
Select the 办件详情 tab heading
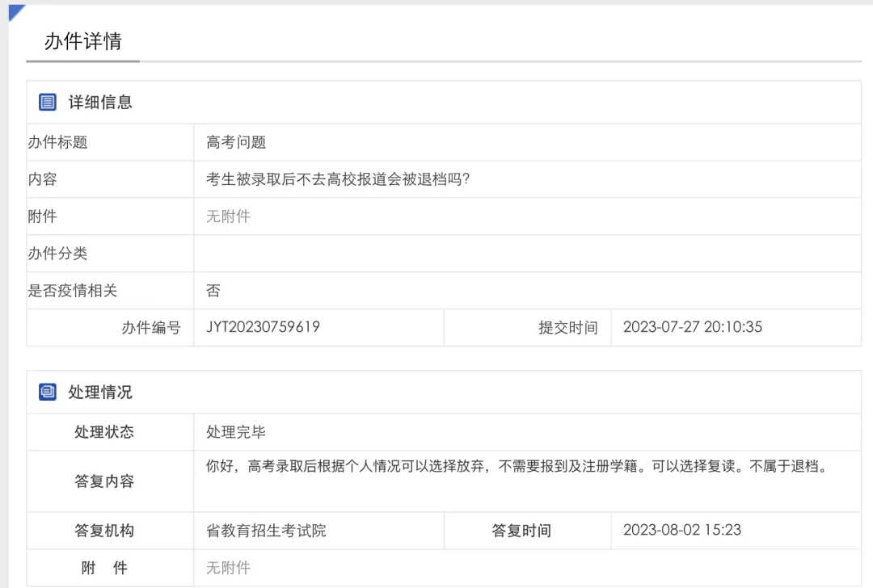pos(82,42)
